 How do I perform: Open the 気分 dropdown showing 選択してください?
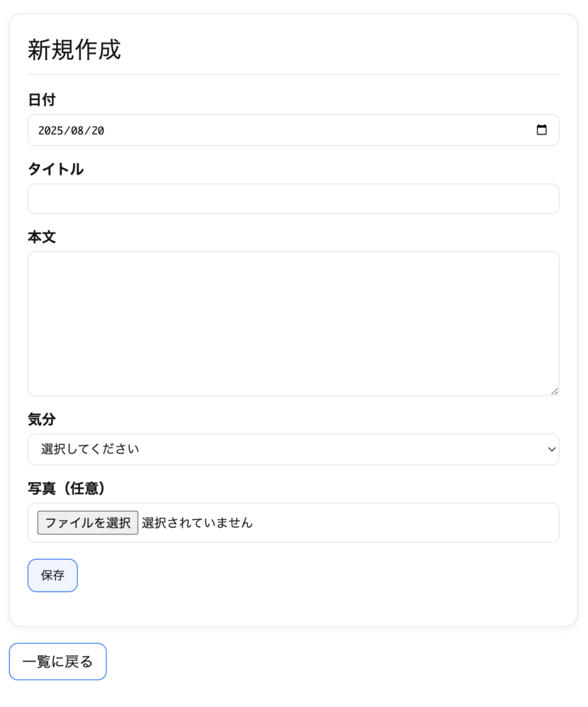tap(293, 449)
